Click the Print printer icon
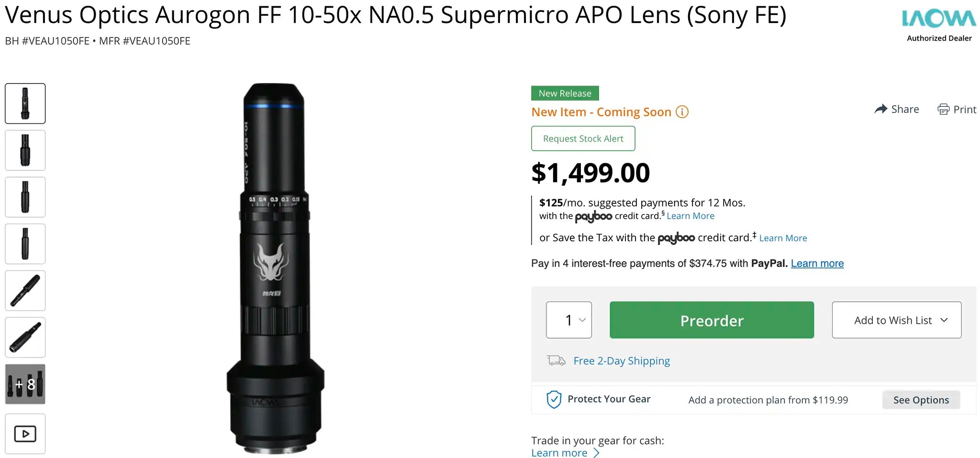The width and height of the screenshot is (980, 458). 943,109
